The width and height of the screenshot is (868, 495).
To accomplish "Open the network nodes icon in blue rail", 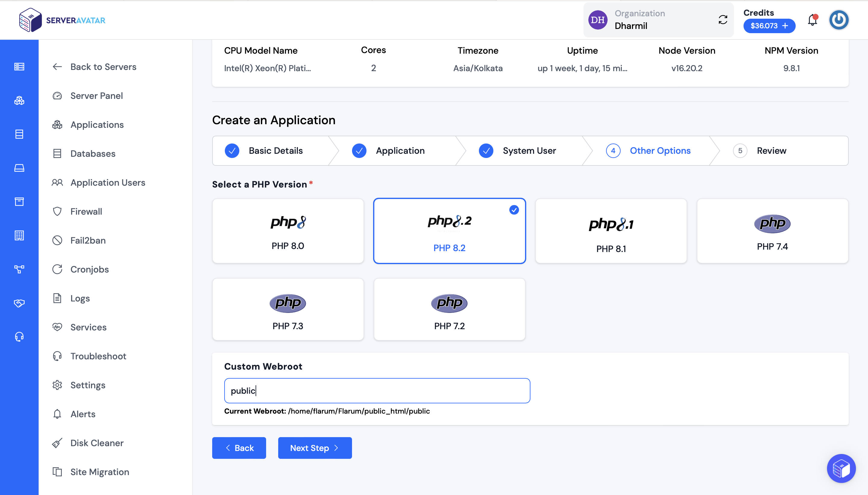I will point(19,269).
